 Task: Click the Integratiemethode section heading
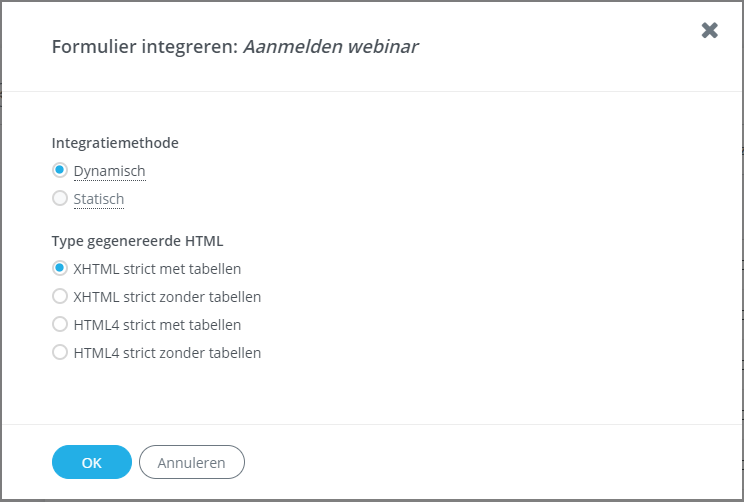tap(115, 143)
